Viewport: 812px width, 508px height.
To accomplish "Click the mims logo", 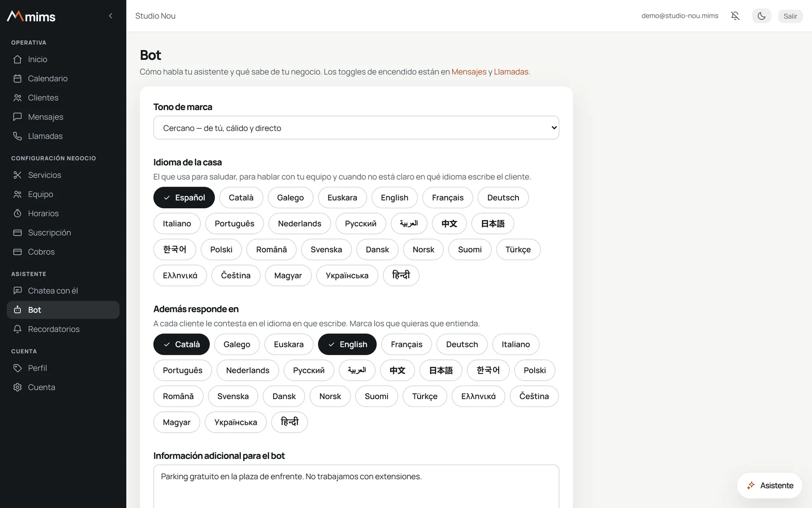I will tap(31, 16).
